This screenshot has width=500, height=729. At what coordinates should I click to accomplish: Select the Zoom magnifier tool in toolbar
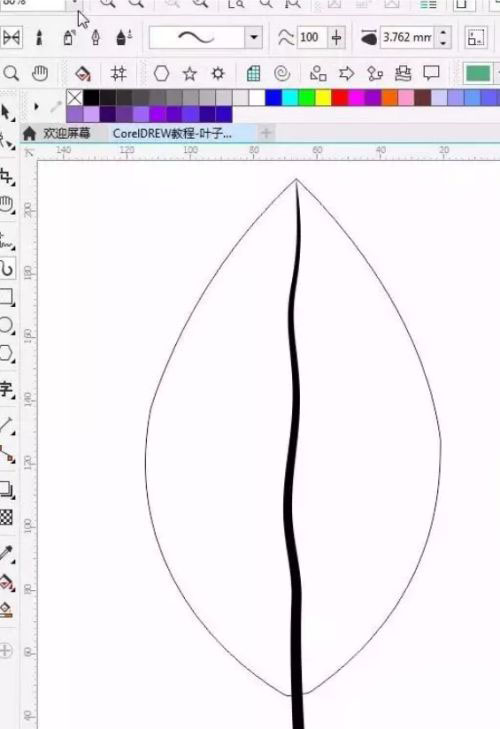pyautogui.click(x=11, y=73)
